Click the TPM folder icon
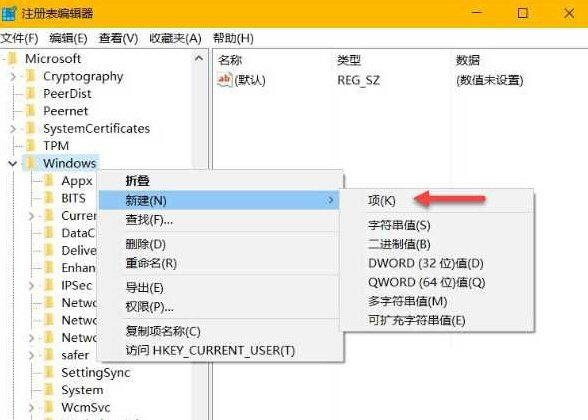588x420 pixels. (31, 146)
